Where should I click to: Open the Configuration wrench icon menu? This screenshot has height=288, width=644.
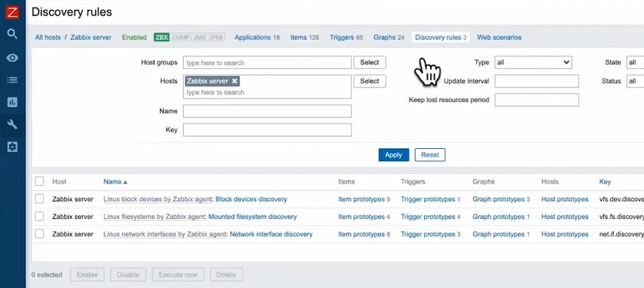pyautogui.click(x=12, y=124)
